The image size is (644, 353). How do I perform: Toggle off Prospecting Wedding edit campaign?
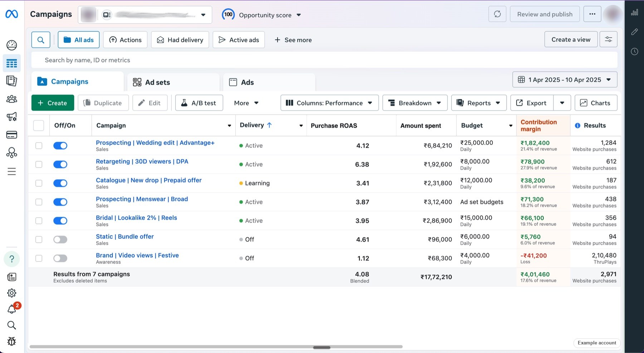point(60,145)
